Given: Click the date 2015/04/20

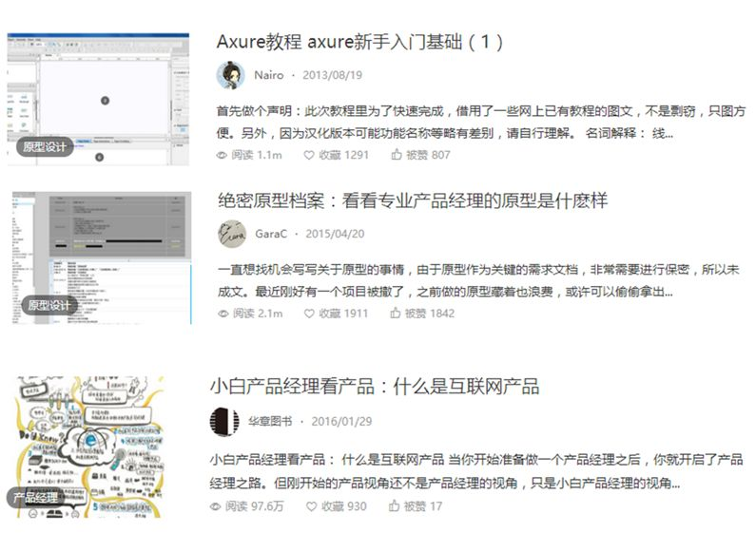Looking at the screenshot, I should coord(335,234).
